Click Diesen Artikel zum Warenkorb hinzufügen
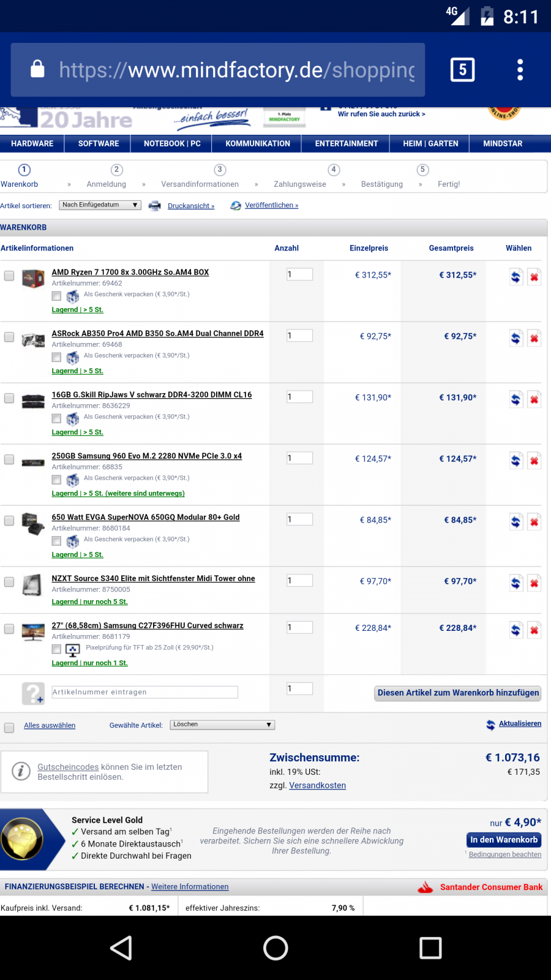 458,693
